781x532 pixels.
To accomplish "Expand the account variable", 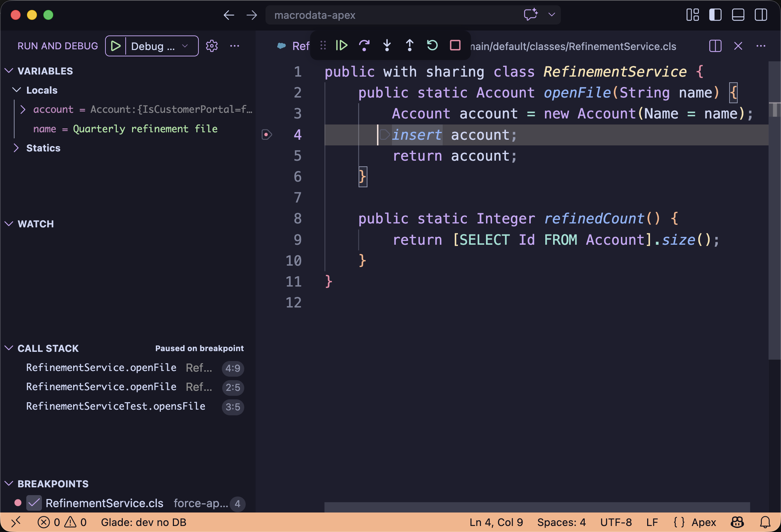I will [23, 109].
